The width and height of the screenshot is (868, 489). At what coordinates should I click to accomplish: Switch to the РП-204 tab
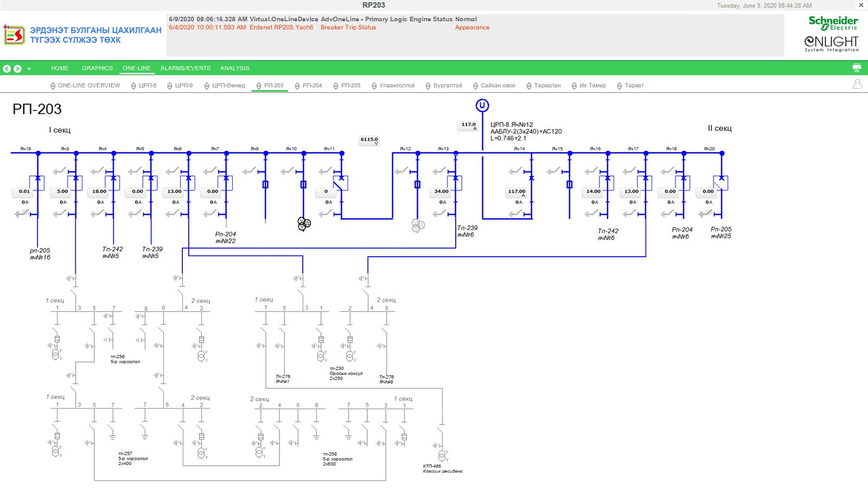pyautogui.click(x=309, y=86)
